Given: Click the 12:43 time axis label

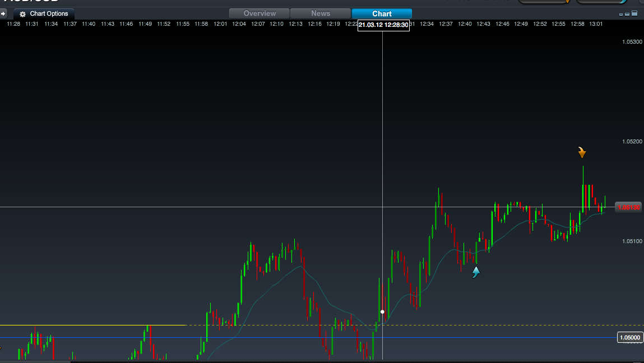Looking at the screenshot, I should tap(483, 24).
